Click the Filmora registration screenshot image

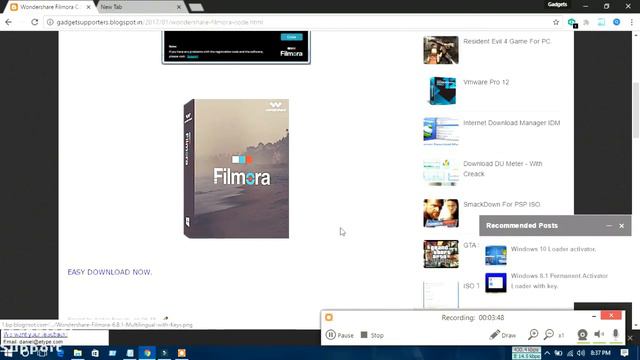click(236, 47)
